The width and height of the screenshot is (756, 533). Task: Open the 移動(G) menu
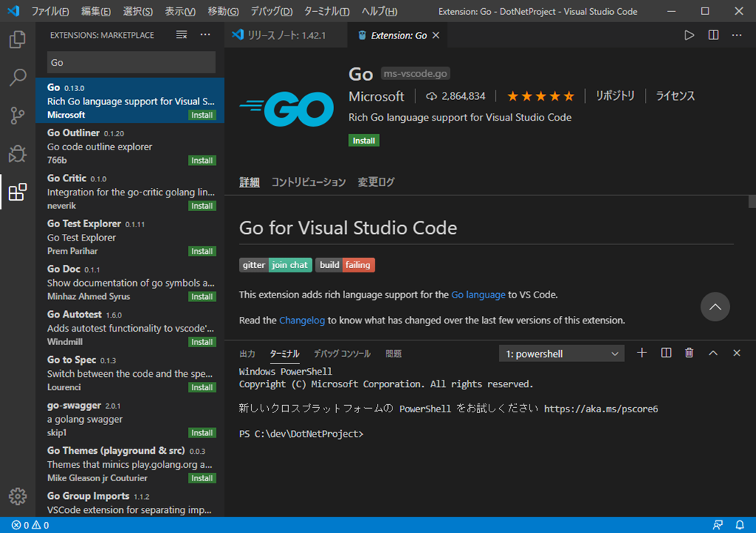223,11
